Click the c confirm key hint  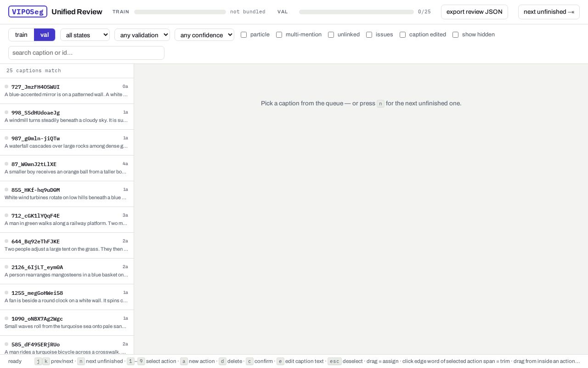249,362
